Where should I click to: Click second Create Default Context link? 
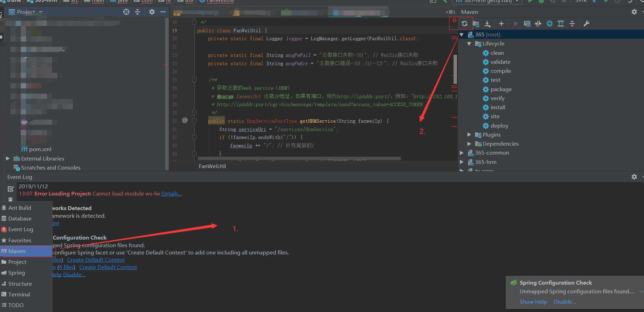click(x=108, y=267)
